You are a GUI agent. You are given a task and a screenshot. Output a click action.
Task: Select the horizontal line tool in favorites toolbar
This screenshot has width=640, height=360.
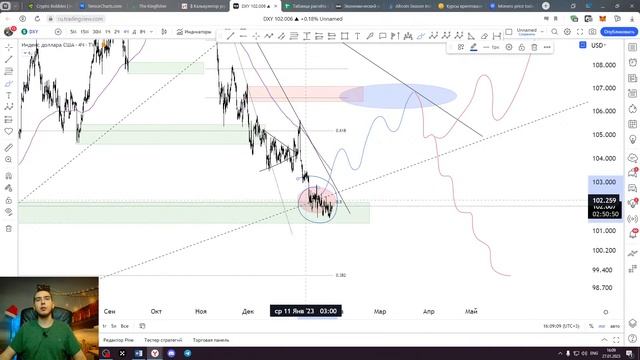tap(243, 36)
